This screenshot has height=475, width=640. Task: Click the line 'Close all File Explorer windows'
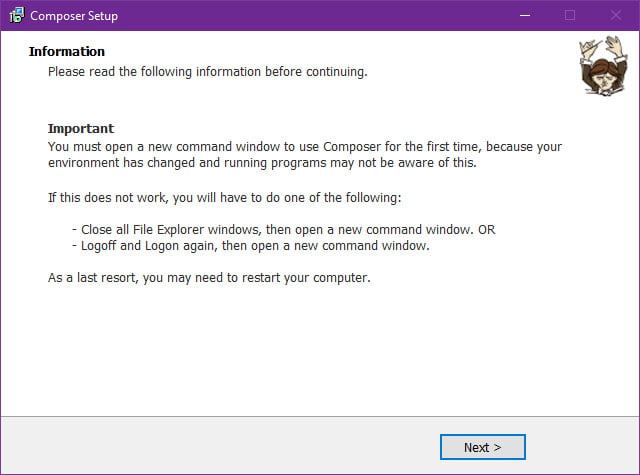point(284,229)
